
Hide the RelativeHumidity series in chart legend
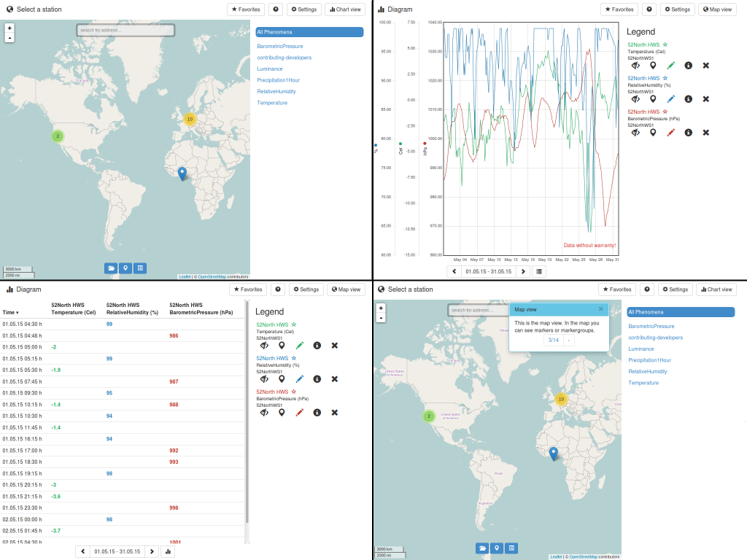pos(635,99)
